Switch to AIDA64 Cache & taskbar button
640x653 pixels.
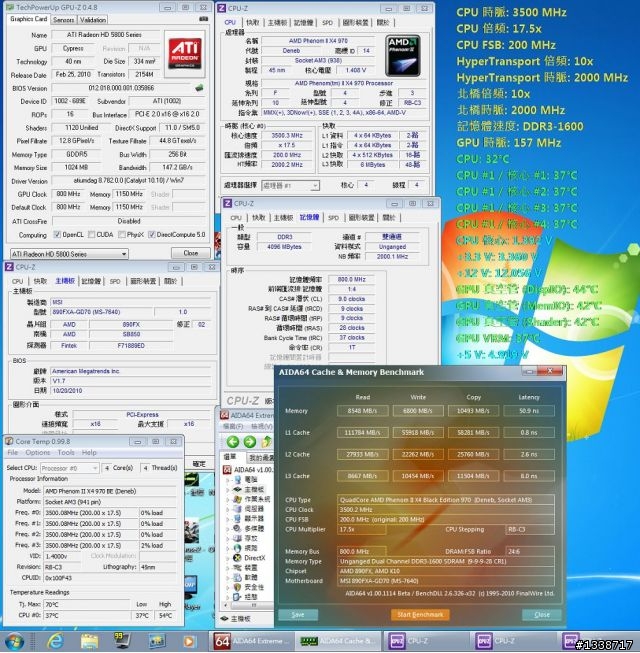[x=339, y=641]
